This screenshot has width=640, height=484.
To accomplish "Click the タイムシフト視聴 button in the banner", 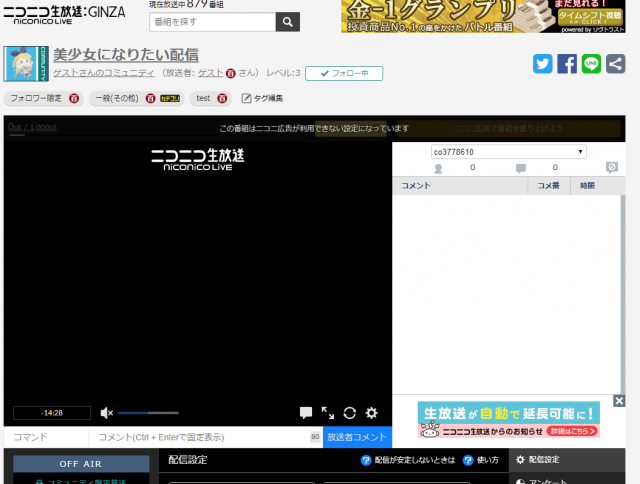I will (589, 17).
